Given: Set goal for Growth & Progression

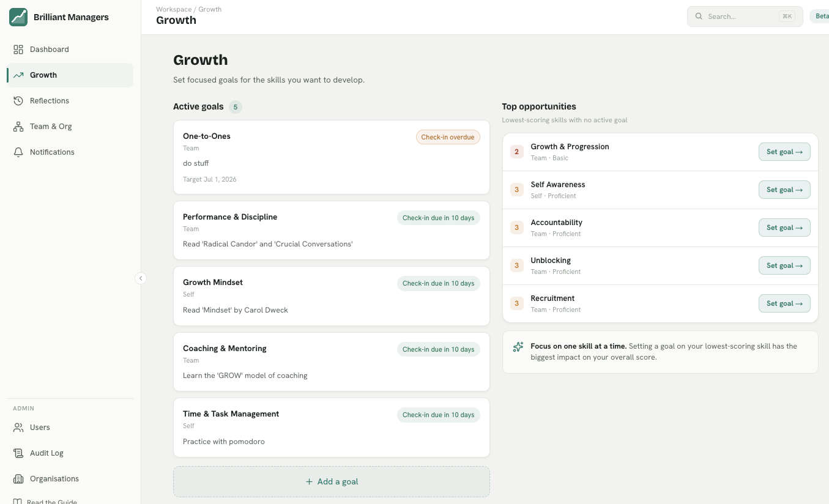Looking at the screenshot, I should [x=784, y=152].
